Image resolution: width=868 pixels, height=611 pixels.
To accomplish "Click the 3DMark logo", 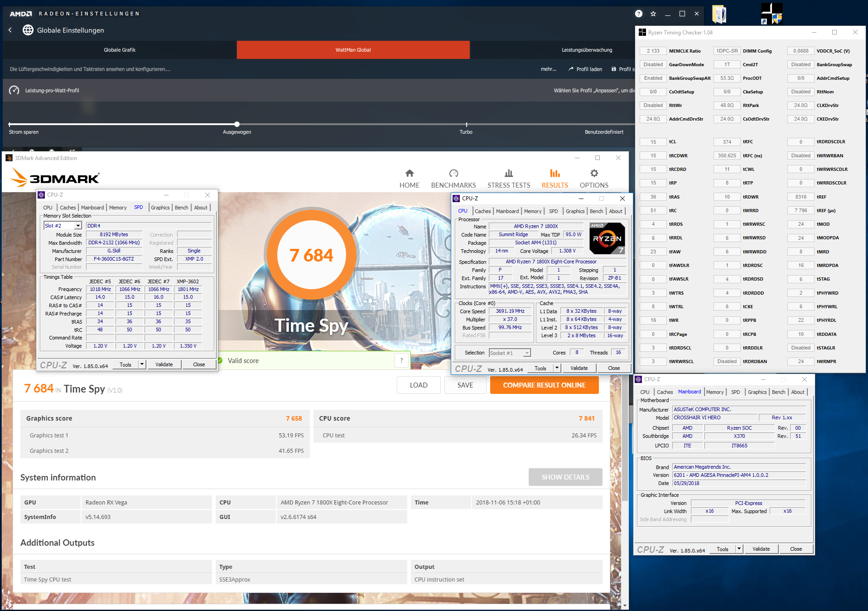I will [x=55, y=177].
